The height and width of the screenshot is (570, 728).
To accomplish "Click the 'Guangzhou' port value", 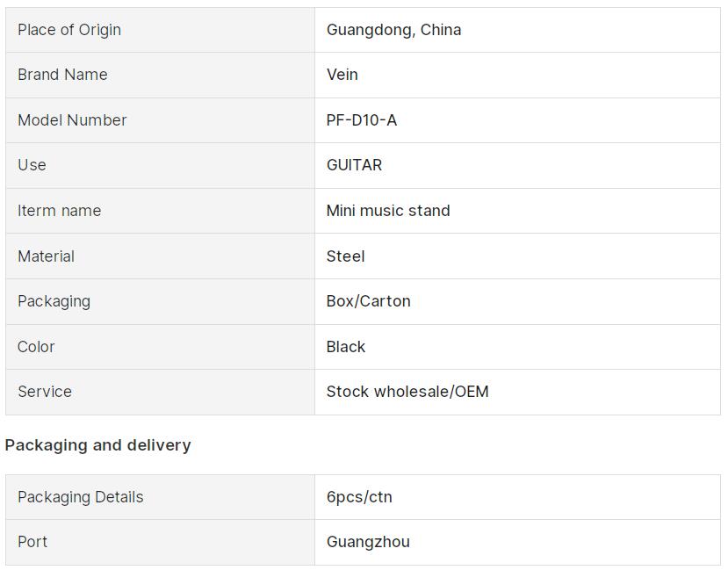I will (x=368, y=542).
